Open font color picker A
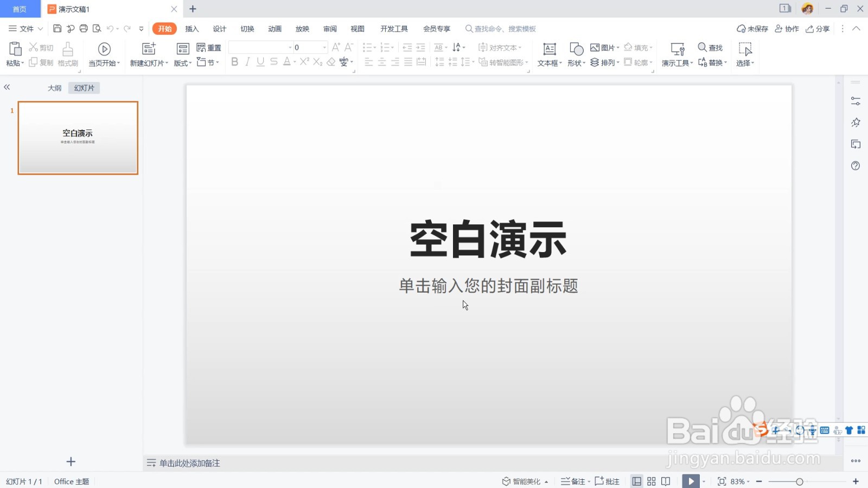The height and width of the screenshot is (488, 868). pyautogui.click(x=287, y=62)
